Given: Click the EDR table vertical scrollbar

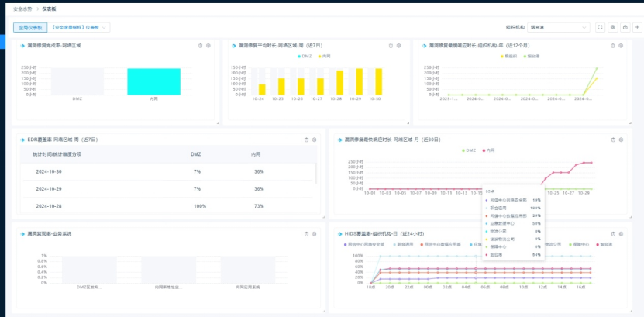Looking at the screenshot, I should (x=316, y=173).
